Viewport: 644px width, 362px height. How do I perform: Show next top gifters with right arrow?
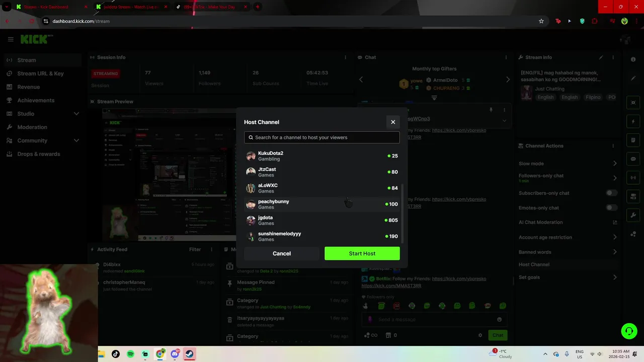coord(508,79)
